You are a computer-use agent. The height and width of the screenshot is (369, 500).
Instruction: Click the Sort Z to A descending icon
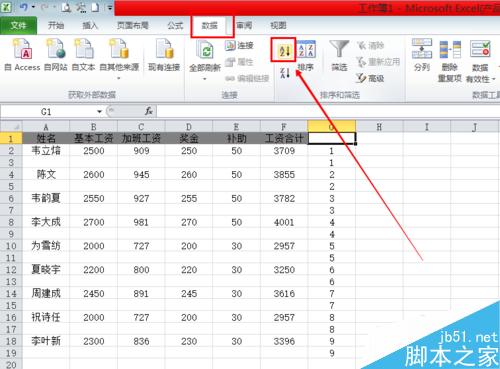coord(285,73)
